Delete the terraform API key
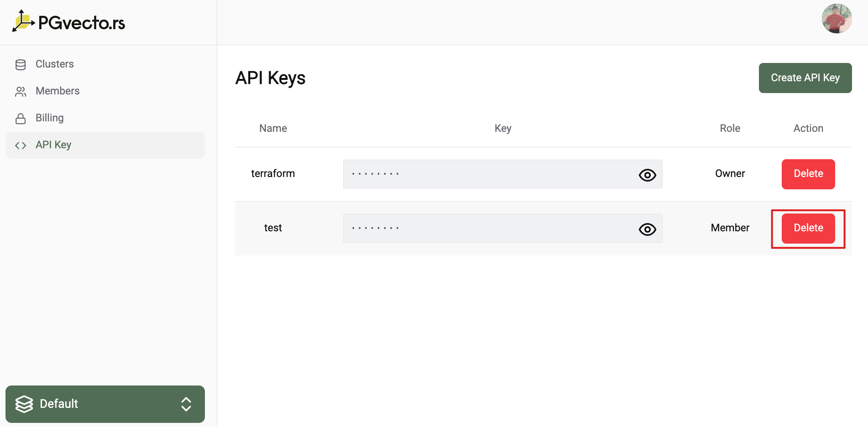 (808, 174)
